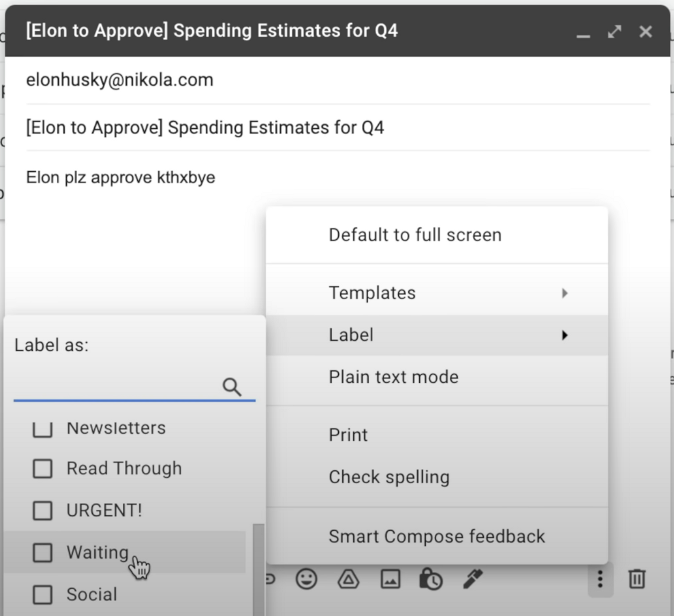Choose Plain text mode
The width and height of the screenshot is (674, 616).
point(437,377)
